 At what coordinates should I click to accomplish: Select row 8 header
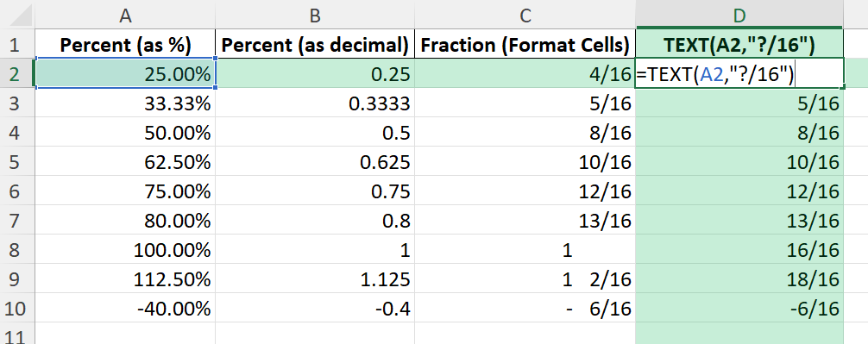point(17,249)
